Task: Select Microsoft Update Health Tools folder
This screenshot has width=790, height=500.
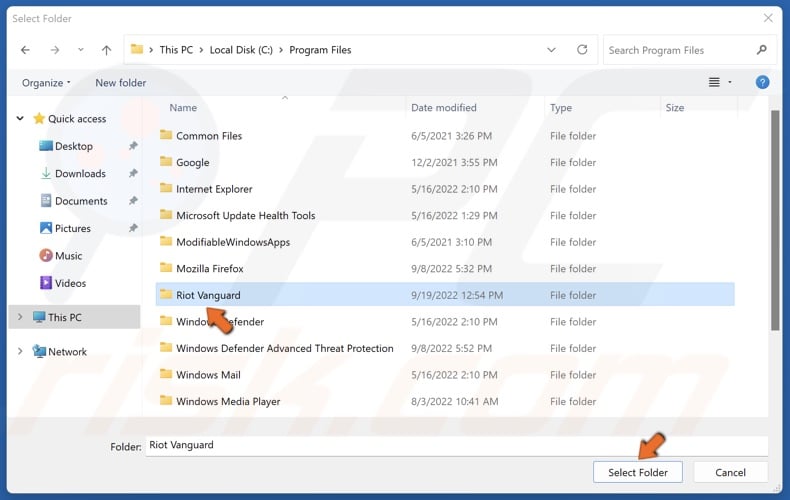Action: tap(445, 216)
